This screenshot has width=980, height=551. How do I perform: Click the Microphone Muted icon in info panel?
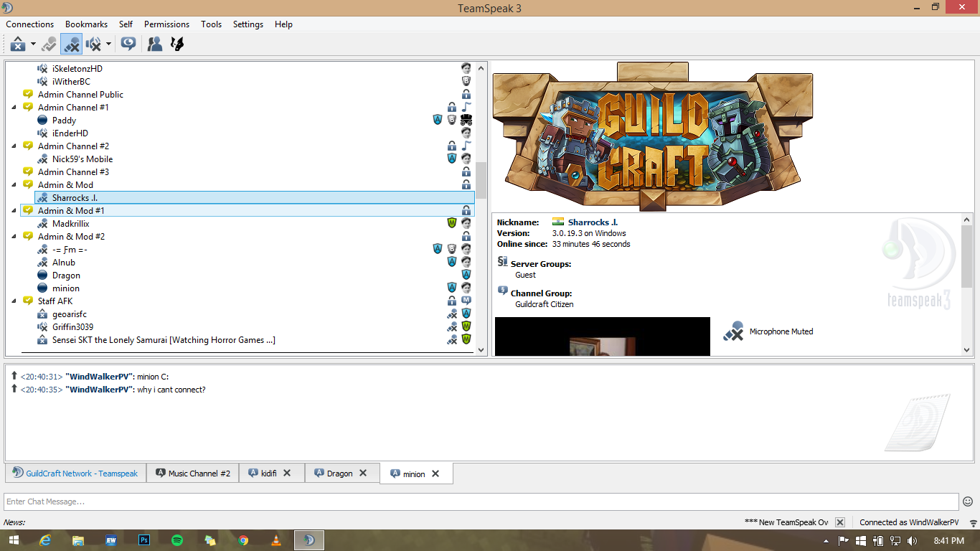pos(733,331)
